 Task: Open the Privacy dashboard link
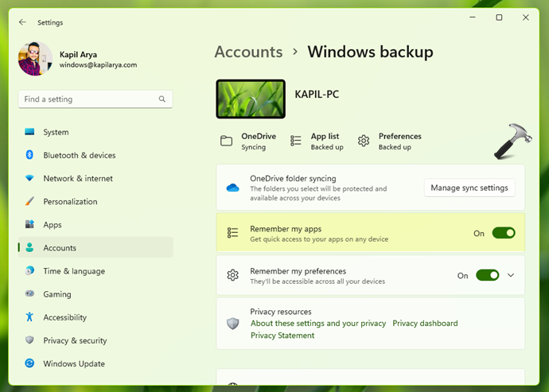click(x=425, y=324)
